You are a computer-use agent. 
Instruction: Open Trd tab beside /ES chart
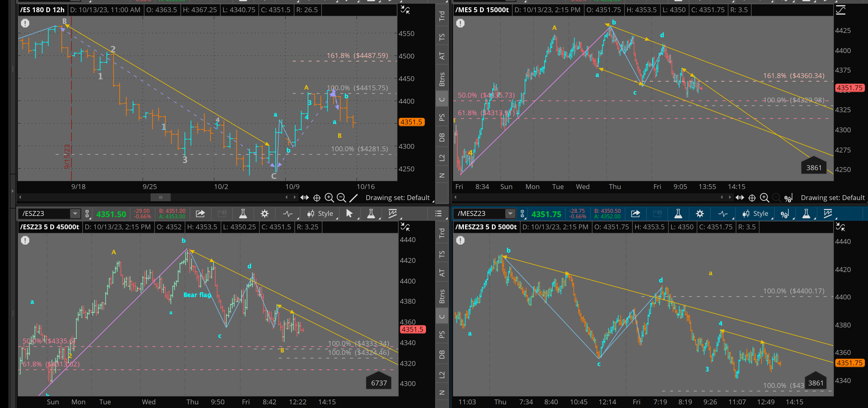(442, 16)
